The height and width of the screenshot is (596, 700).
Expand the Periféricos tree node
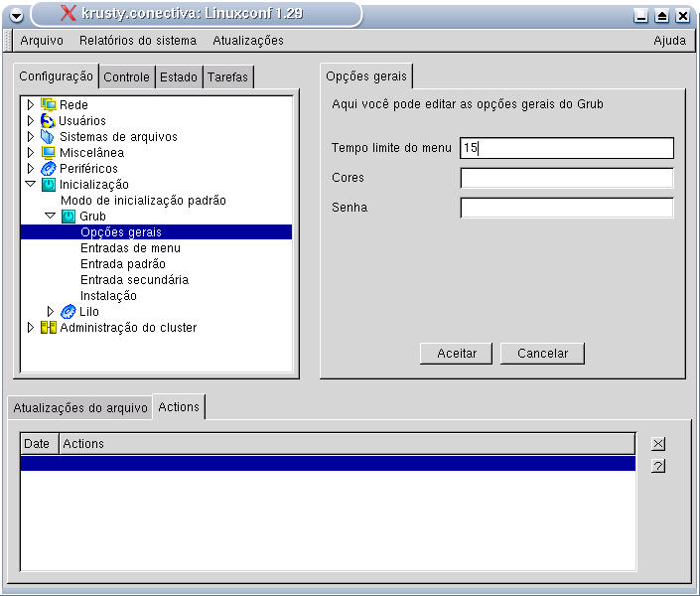31,169
